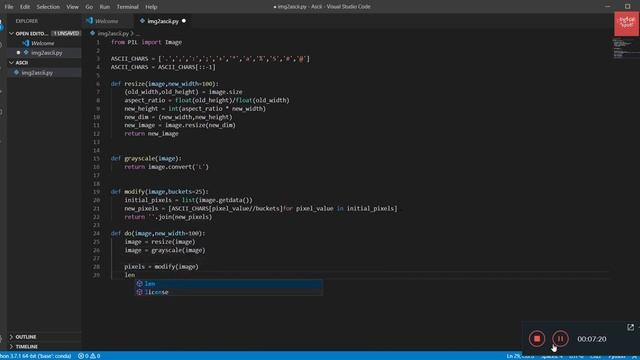Choose the license autocomplete suggestion
640x360 pixels.
(229, 292)
